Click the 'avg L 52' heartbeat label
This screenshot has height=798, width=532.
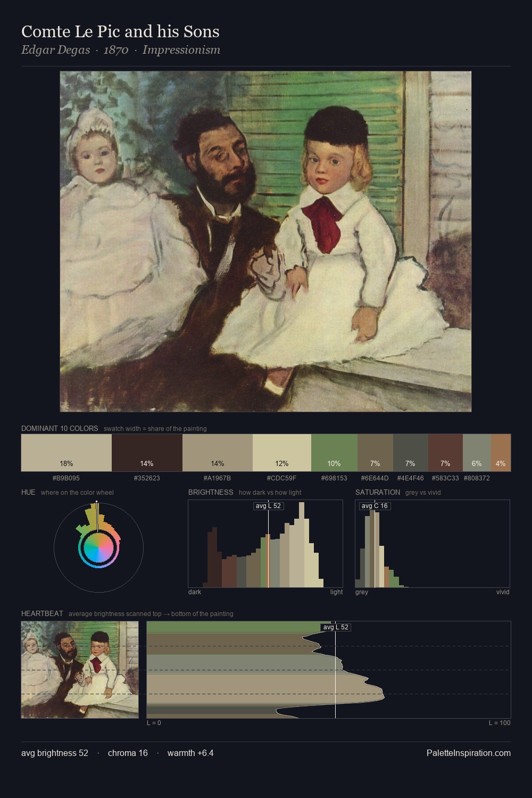(x=336, y=627)
